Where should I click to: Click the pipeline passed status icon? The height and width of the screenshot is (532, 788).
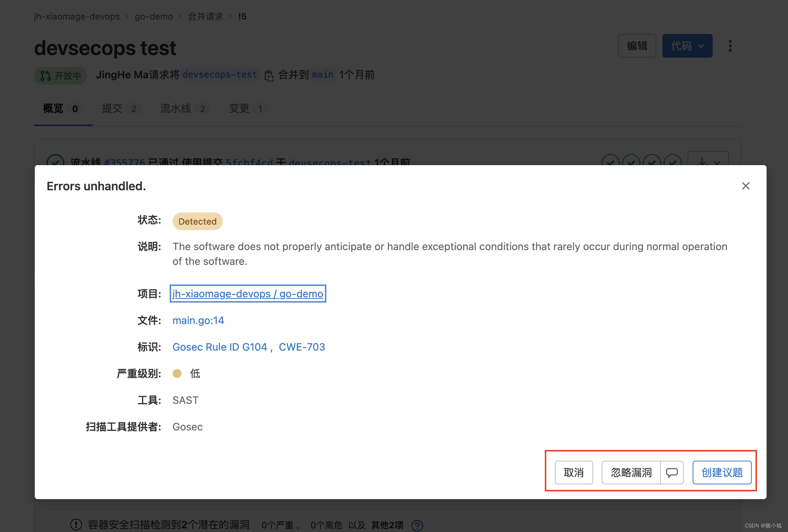tap(55, 162)
